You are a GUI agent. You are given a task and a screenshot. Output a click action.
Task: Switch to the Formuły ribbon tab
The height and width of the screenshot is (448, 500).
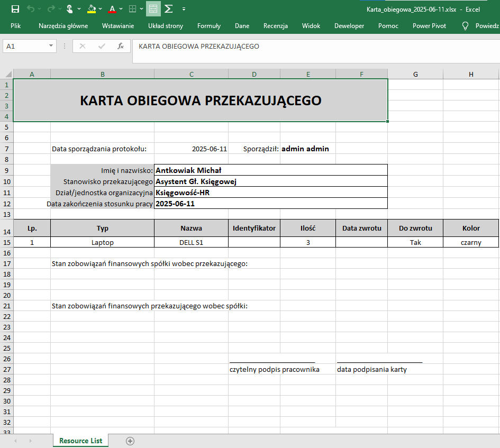coord(209,26)
